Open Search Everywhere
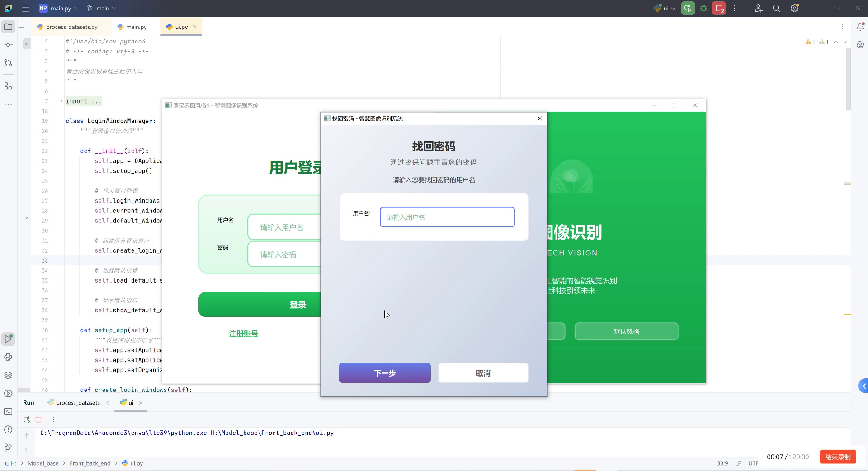Viewport: 868px width, 471px height. coord(776,8)
